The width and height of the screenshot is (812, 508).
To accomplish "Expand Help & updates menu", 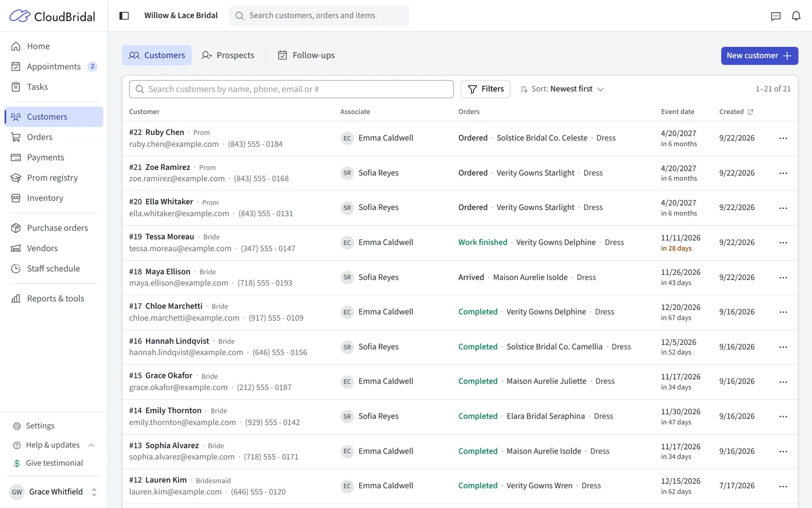I will pyautogui.click(x=54, y=445).
